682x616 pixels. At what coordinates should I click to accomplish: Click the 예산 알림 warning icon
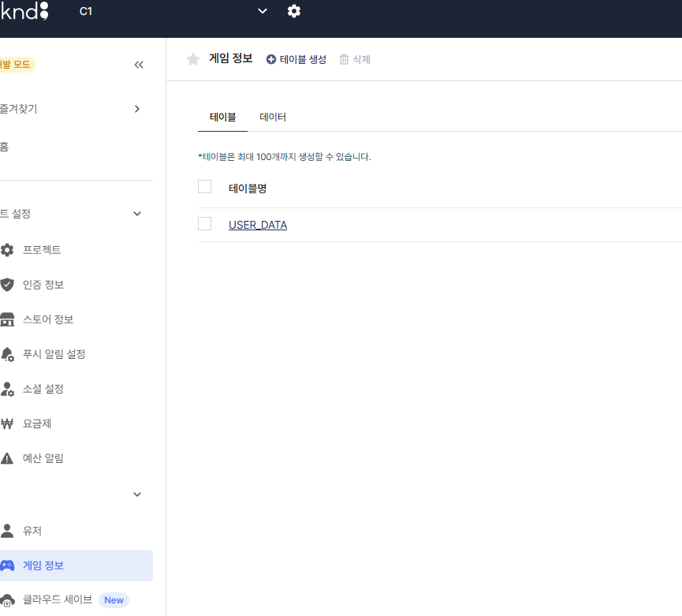tap(7, 458)
